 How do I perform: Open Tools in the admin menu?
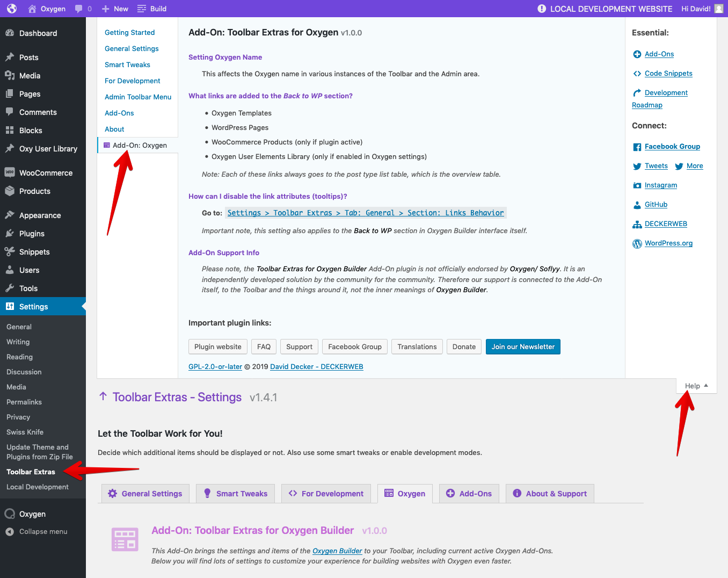pos(43,288)
